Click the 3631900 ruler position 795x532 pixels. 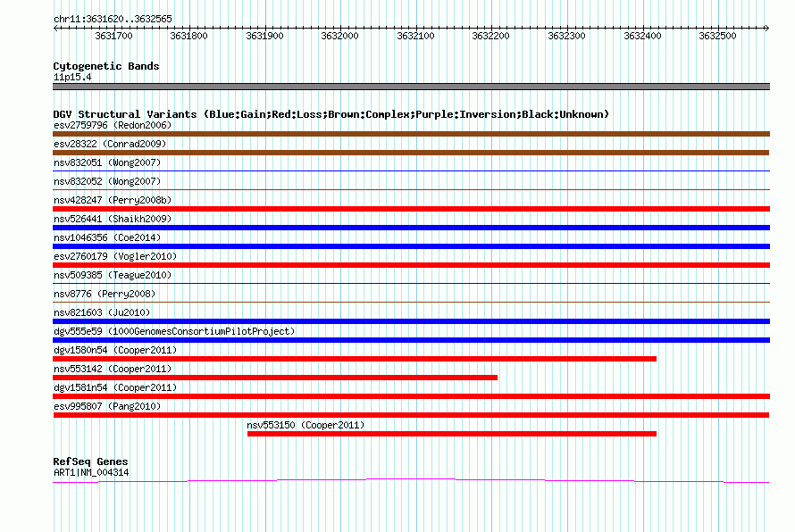(264, 36)
